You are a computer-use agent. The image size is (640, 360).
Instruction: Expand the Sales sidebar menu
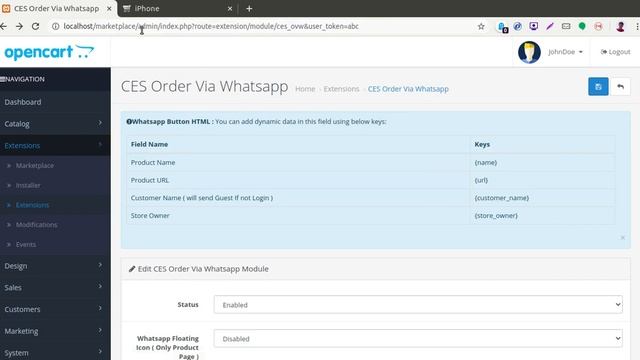pyautogui.click(x=55, y=287)
